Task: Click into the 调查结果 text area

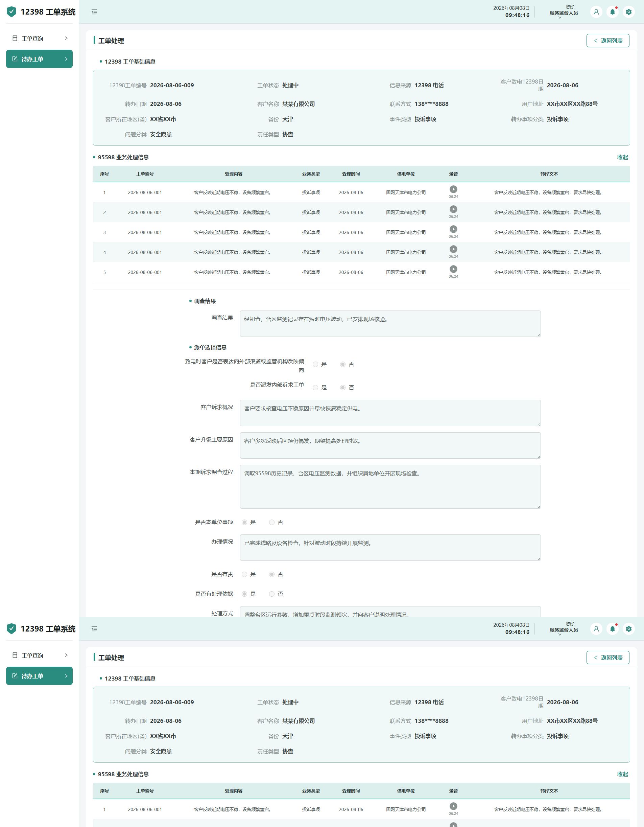Action: tap(390, 324)
